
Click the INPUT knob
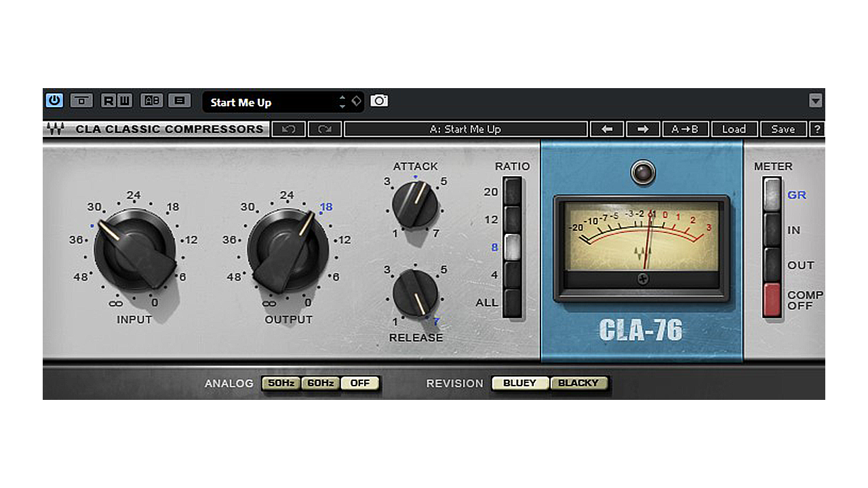pos(134,250)
